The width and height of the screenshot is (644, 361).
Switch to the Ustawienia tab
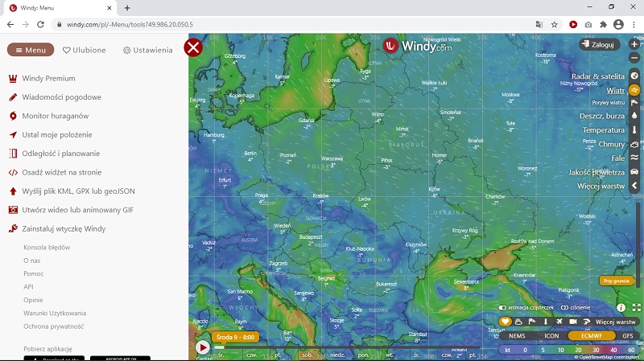(x=148, y=50)
